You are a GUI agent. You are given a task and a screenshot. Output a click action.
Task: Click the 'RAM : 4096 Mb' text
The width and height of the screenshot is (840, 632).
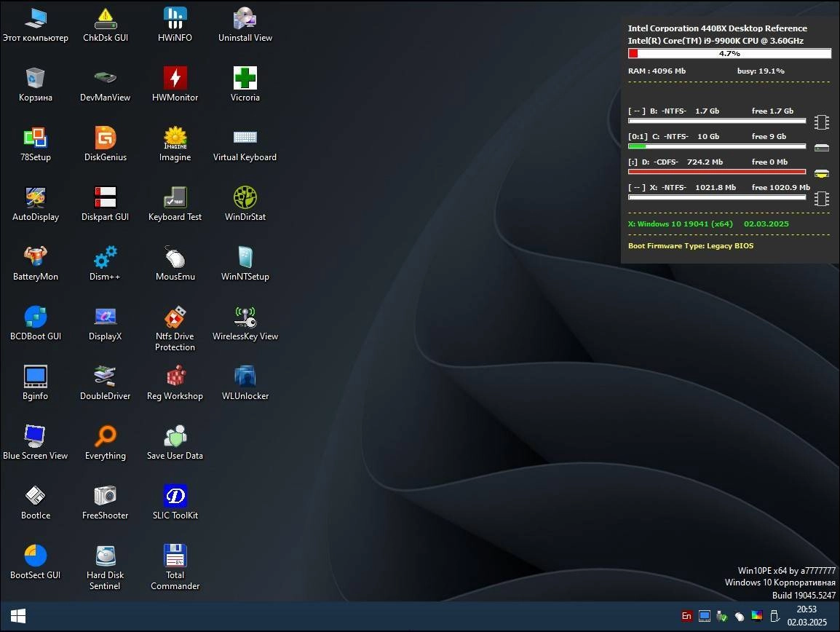[657, 71]
